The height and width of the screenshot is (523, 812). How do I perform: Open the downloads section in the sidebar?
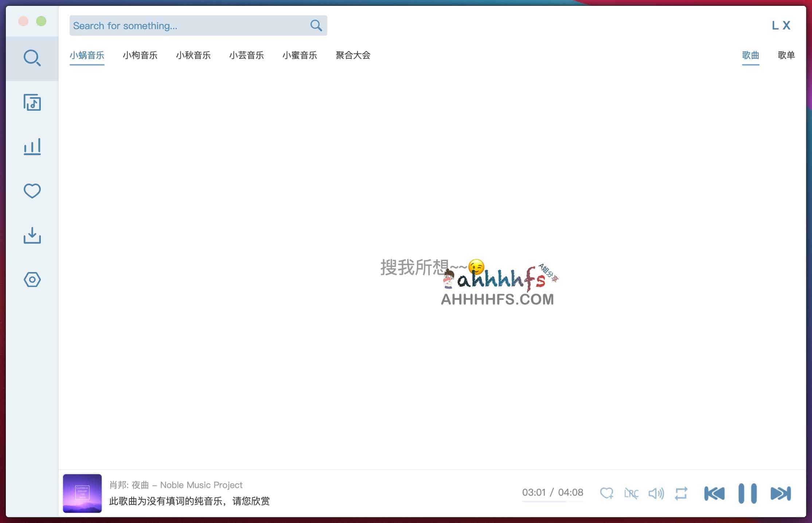[x=32, y=236]
